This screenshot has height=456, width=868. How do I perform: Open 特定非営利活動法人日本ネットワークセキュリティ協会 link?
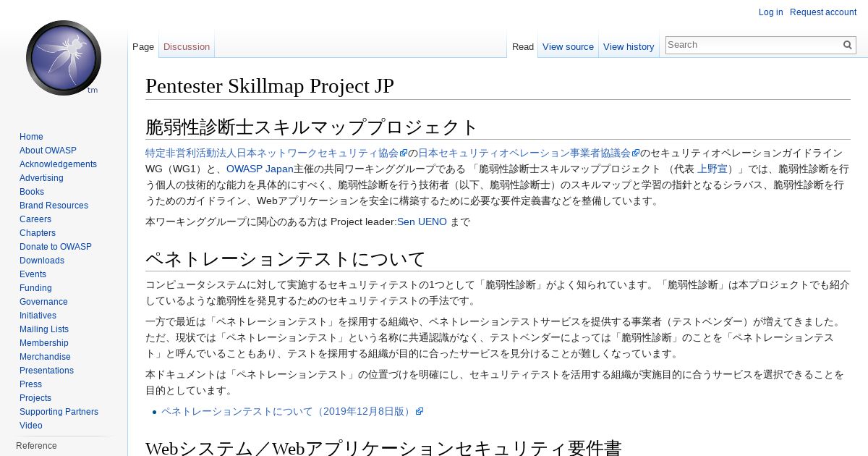pyautogui.click(x=272, y=153)
